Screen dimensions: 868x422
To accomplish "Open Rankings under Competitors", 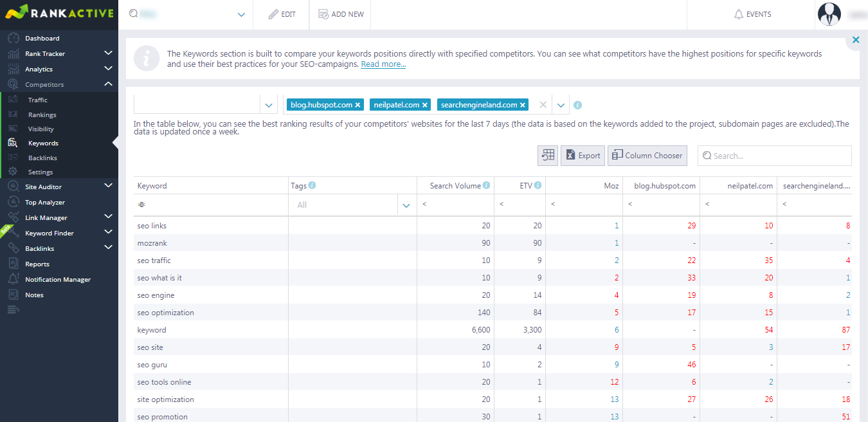I will pos(42,115).
